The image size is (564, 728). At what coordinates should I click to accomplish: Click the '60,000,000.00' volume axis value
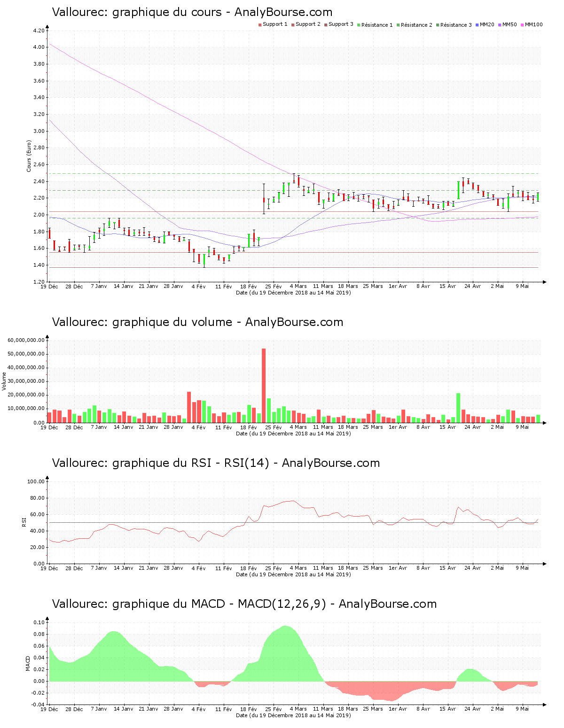(26, 340)
